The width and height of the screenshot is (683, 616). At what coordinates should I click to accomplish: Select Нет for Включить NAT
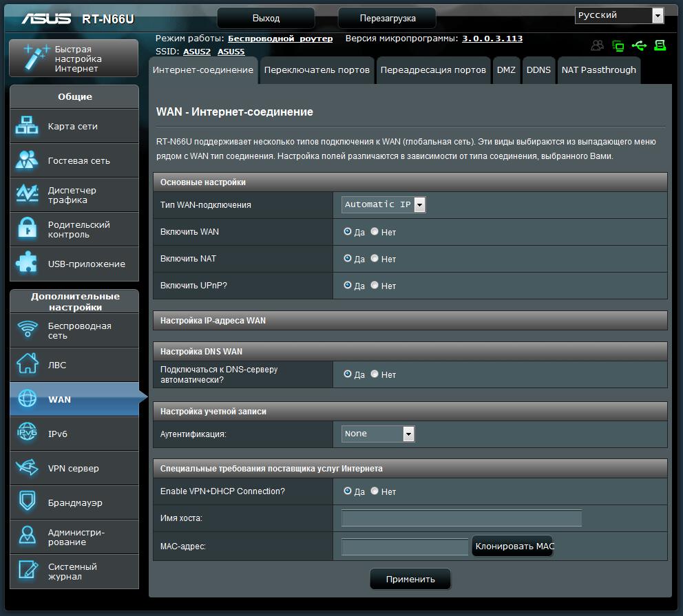coord(374,259)
